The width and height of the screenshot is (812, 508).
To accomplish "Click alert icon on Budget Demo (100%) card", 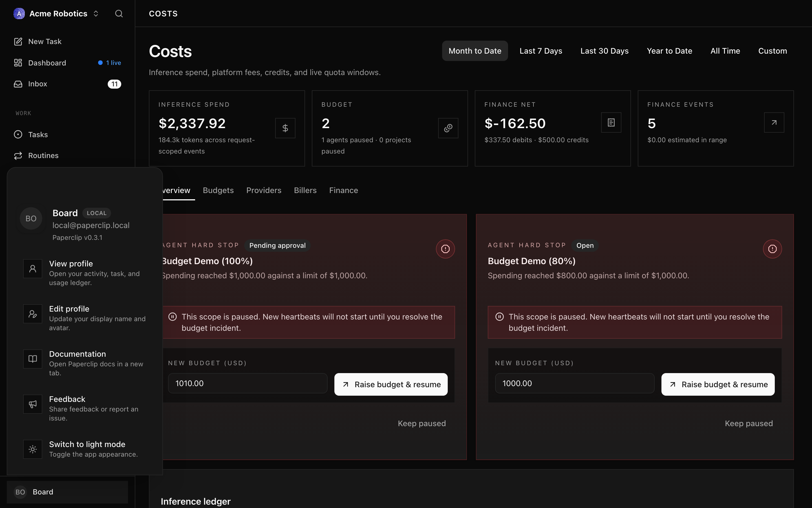I will (x=445, y=249).
